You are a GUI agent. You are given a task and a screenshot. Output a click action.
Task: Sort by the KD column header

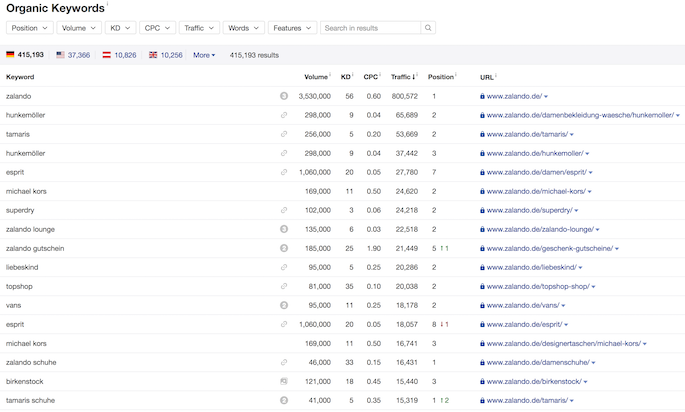tap(346, 77)
